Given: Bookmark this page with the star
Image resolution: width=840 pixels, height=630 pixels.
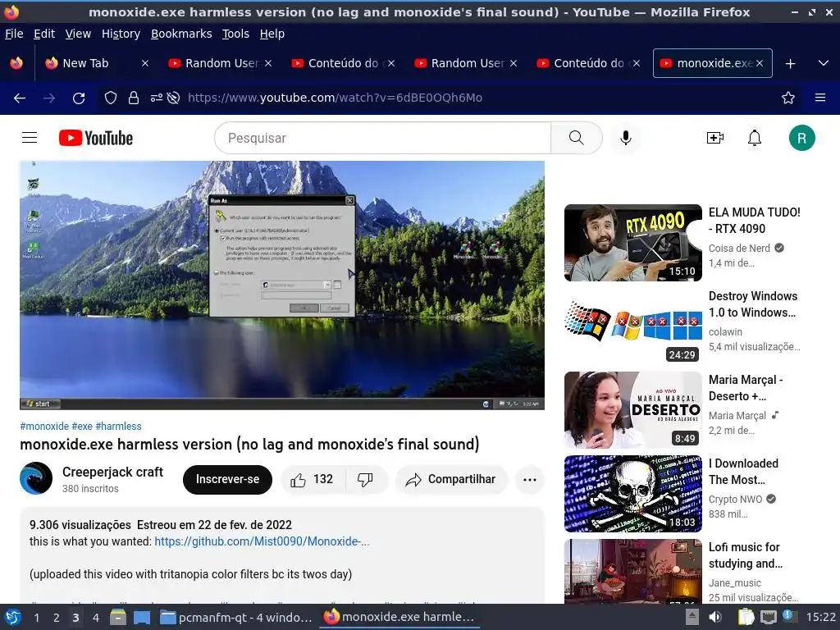Looking at the screenshot, I should (x=788, y=98).
